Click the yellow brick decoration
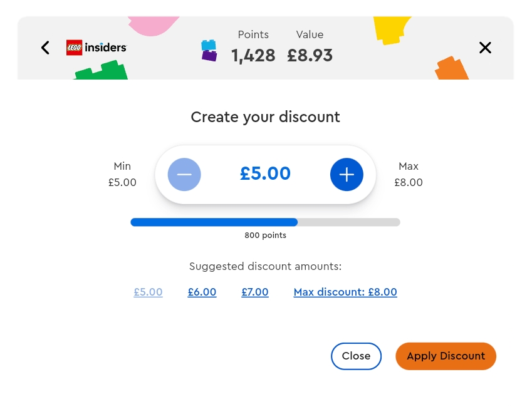The width and height of the screenshot is (532, 409). coord(391,28)
